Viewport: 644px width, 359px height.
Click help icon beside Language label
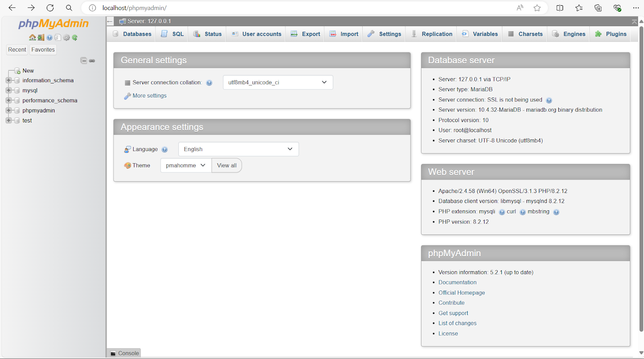click(165, 149)
